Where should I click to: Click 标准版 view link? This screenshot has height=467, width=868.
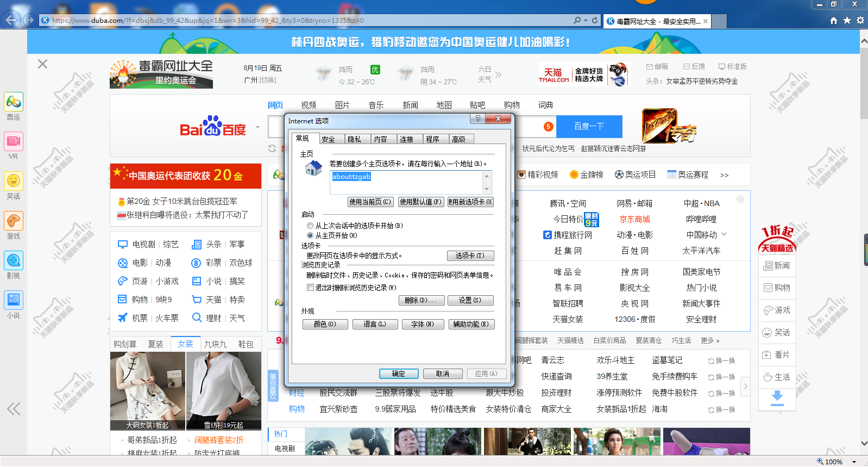coord(732,66)
